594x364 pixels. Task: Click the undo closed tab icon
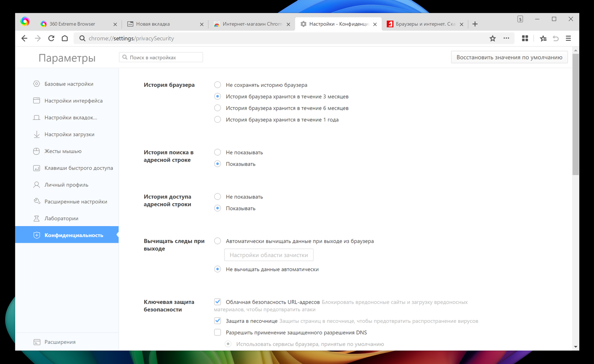[556, 38]
